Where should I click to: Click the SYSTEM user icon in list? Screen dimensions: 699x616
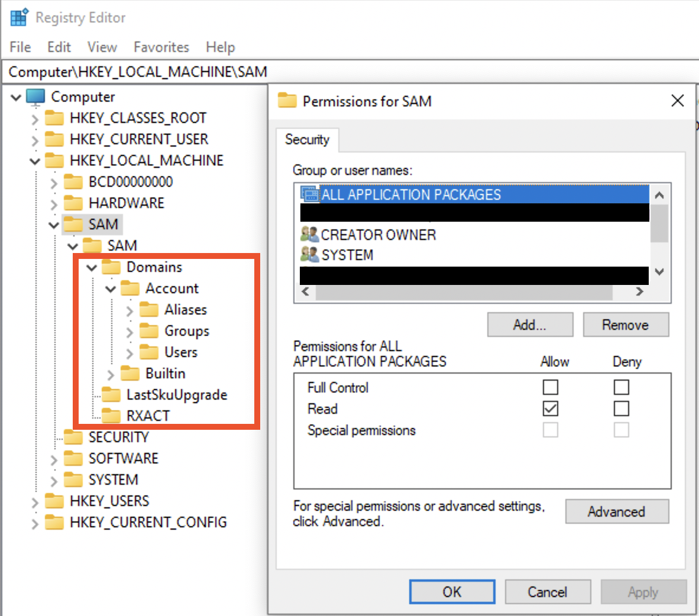coord(309,255)
